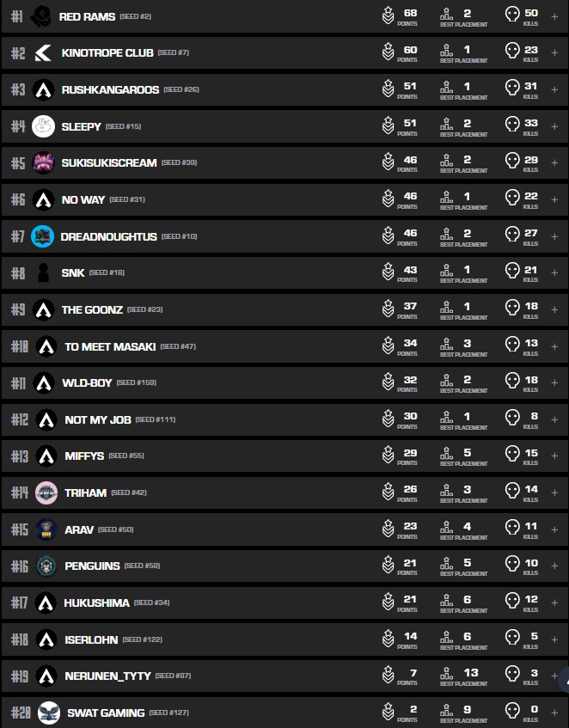Click the Red Rams team logo

40,16
